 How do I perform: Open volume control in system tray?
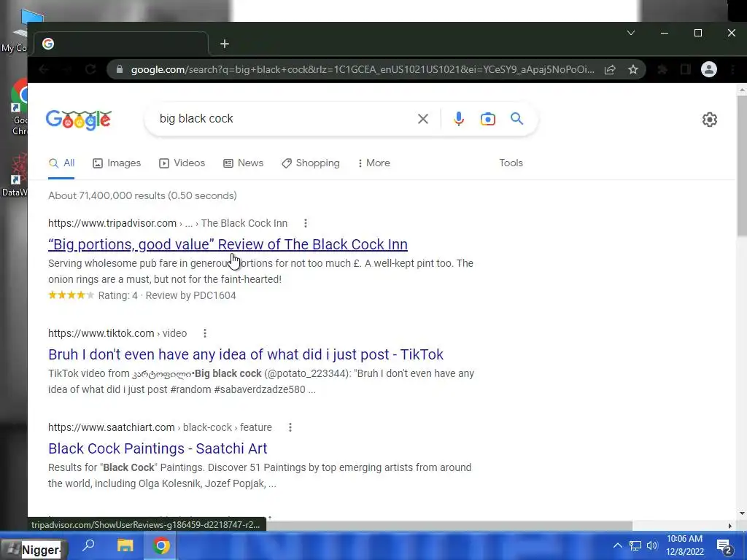click(x=652, y=545)
